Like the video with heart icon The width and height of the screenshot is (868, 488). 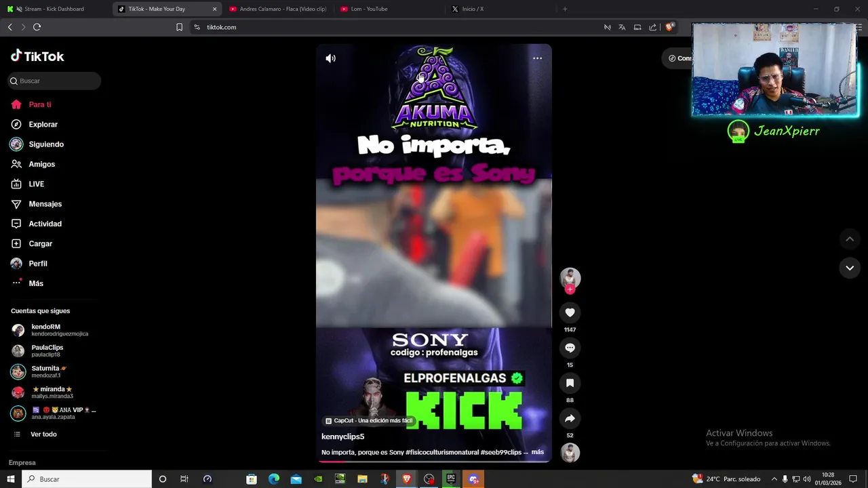pos(570,312)
